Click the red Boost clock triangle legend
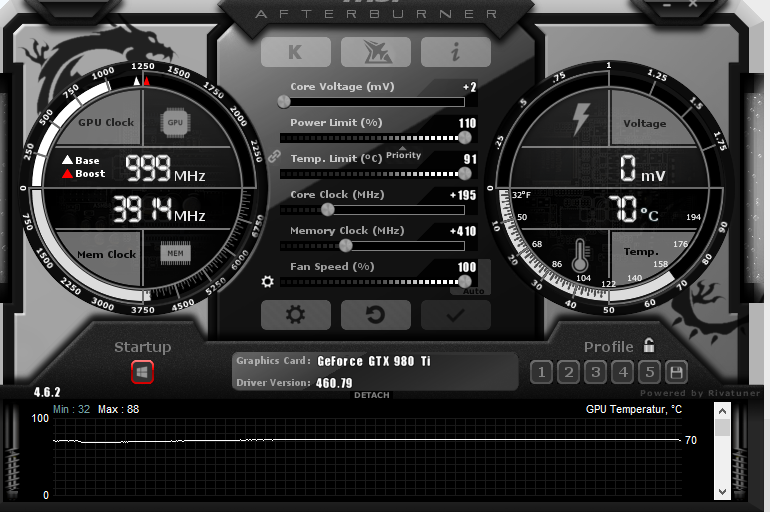Viewport: 770px width, 512px height. (x=67, y=173)
